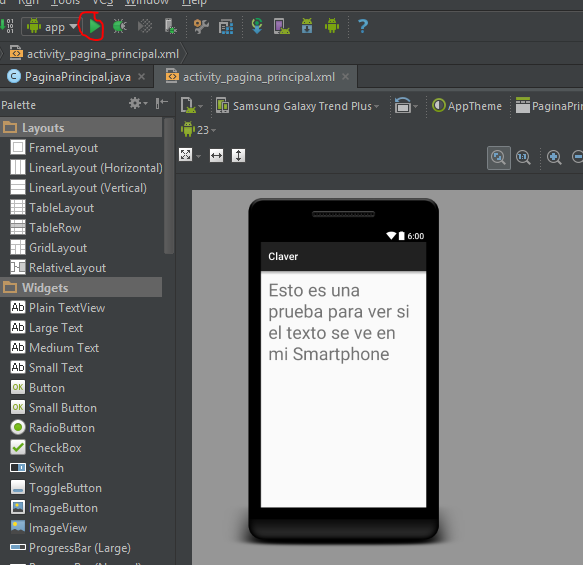Toggle layout width horizontal arrows icon
583x565 pixels.
216,155
